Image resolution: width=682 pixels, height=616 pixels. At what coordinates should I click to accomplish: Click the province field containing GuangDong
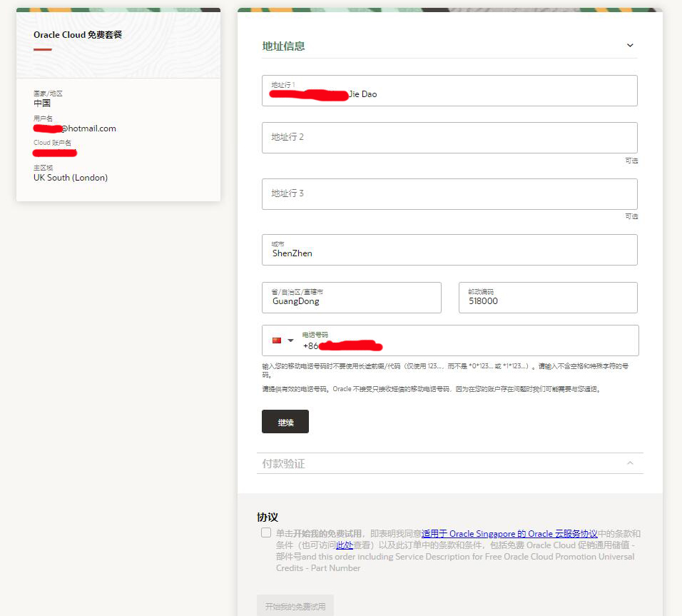352,298
